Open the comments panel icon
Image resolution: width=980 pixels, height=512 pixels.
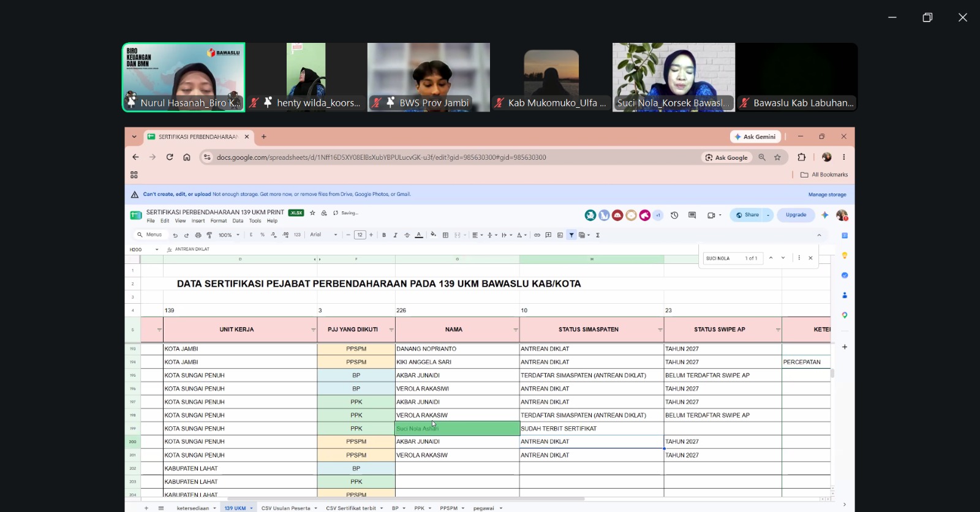click(692, 215)
